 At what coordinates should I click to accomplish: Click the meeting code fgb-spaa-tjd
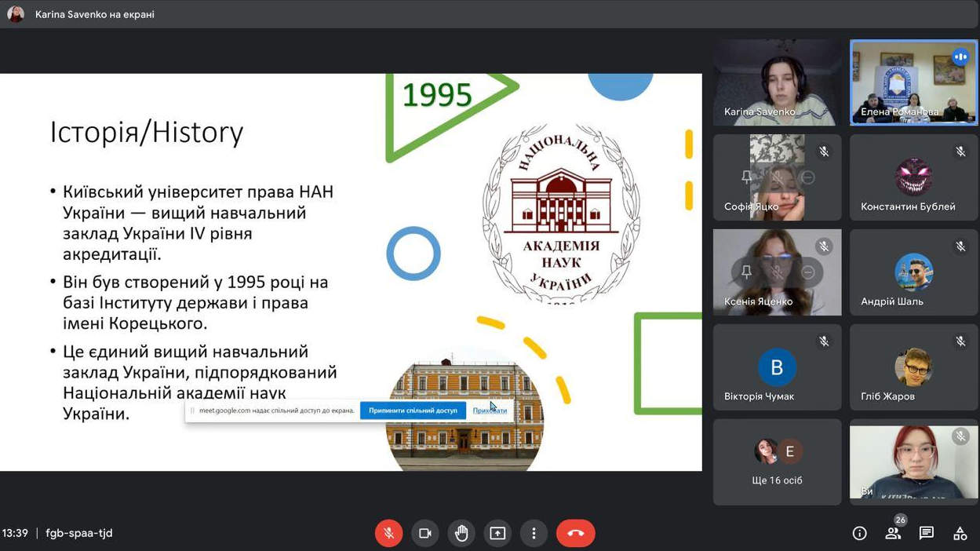pos(79,533)
